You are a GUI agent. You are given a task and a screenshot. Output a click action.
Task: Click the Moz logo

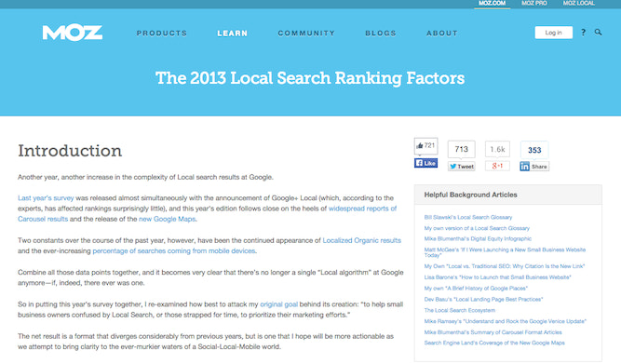tap(73, 33)
